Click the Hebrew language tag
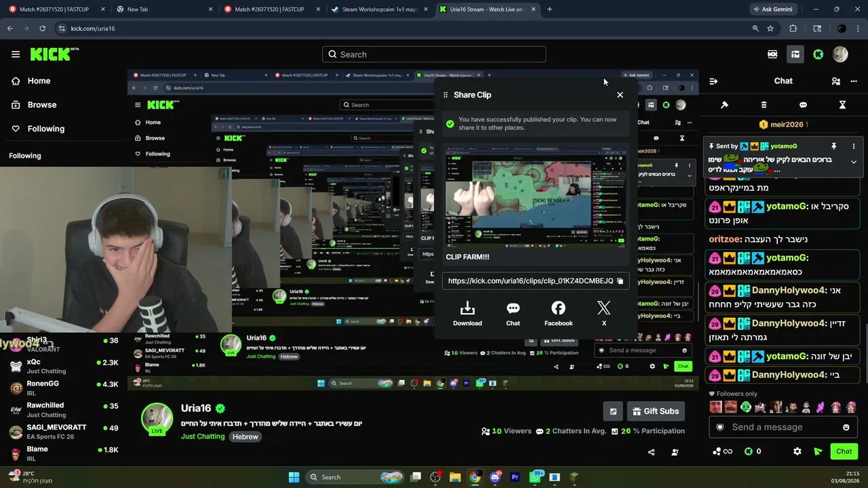868x488 pixels. [245, 436]
